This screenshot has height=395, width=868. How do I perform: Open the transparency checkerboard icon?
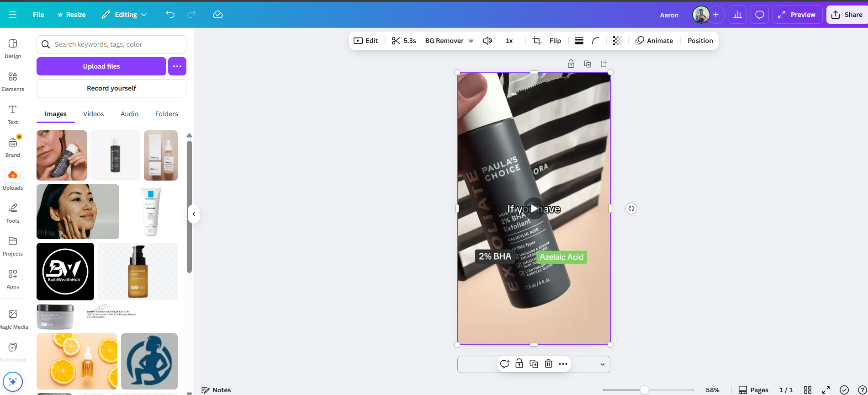coord(617,41)
